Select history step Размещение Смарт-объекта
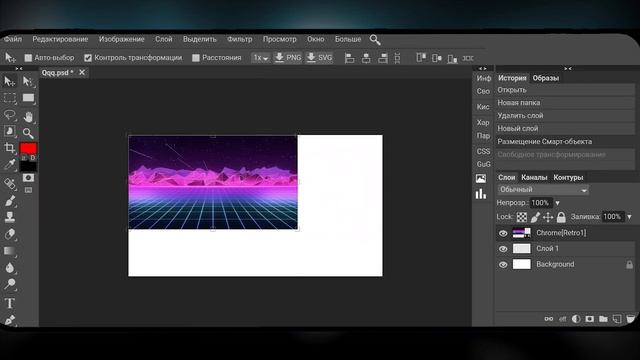This screenshot has width=640, height=360. point(565,142)
